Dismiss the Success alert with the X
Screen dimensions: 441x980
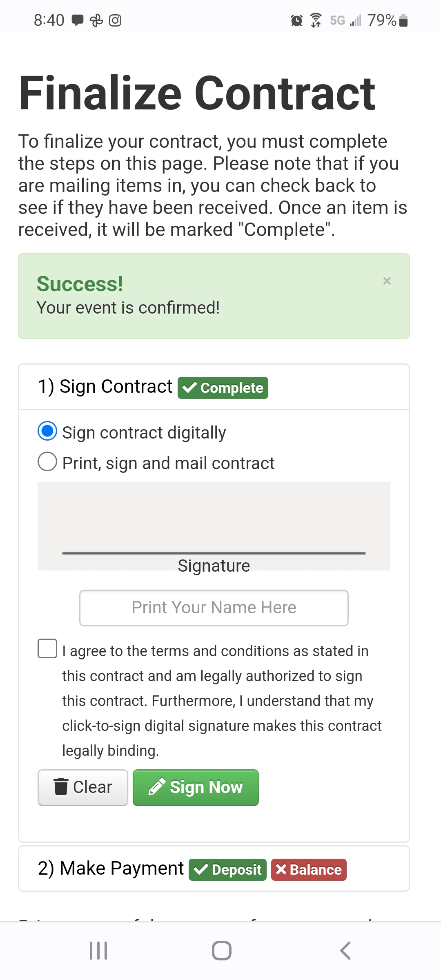pos(387,281)
